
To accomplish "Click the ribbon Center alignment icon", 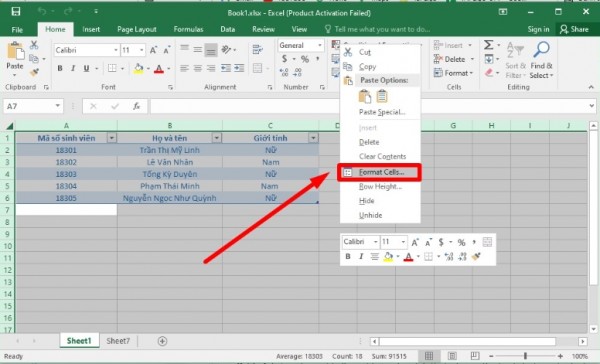I will click(x=197, y=68).
